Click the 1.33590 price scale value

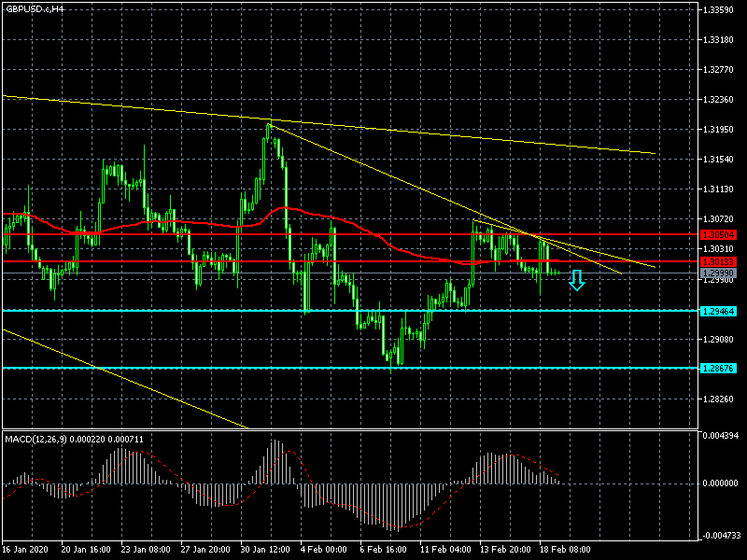pos(718,10)
